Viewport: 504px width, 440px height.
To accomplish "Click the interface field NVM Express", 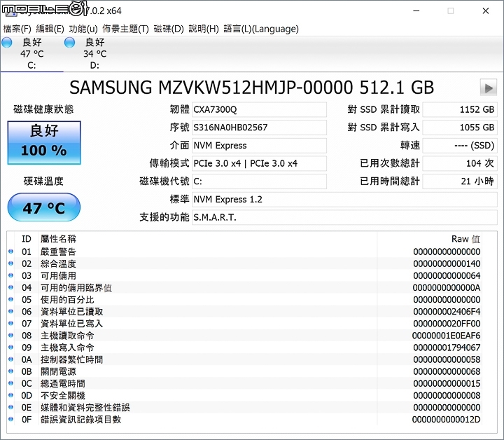I will coord(259,146).
